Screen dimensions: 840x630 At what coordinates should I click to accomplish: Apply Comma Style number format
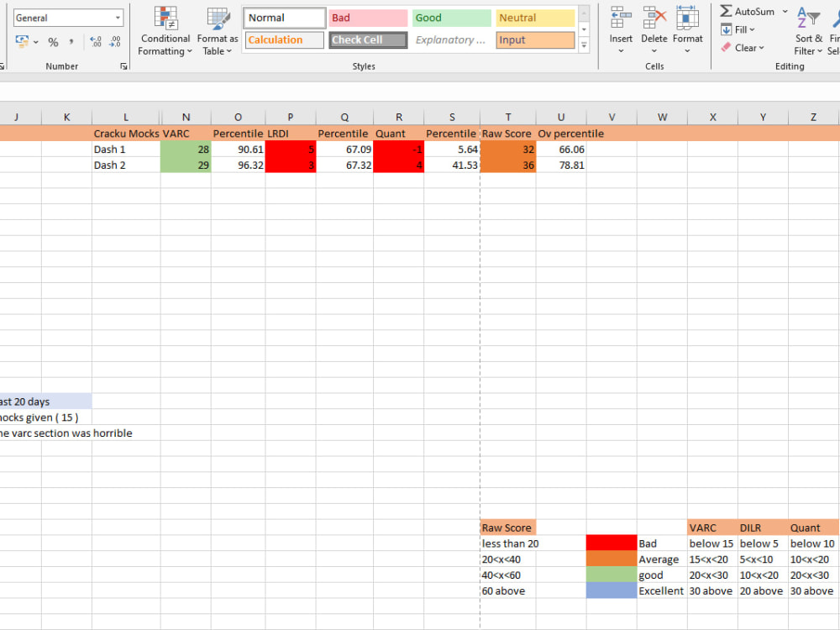(71, 42)
